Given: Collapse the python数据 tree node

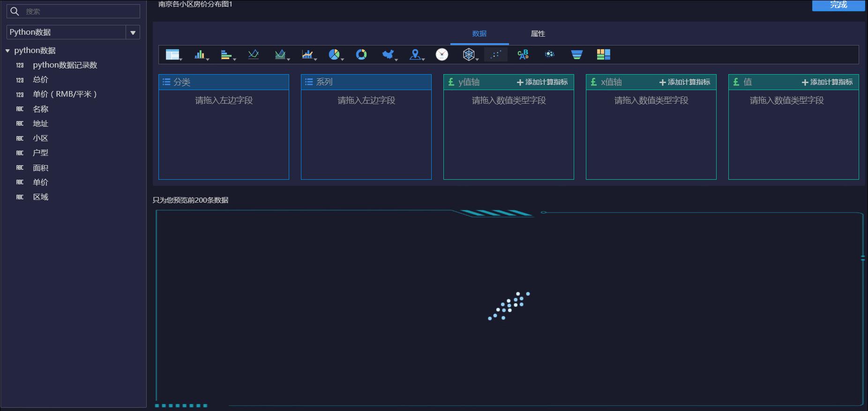Looking at the screenshot, I should click(7, 50).
